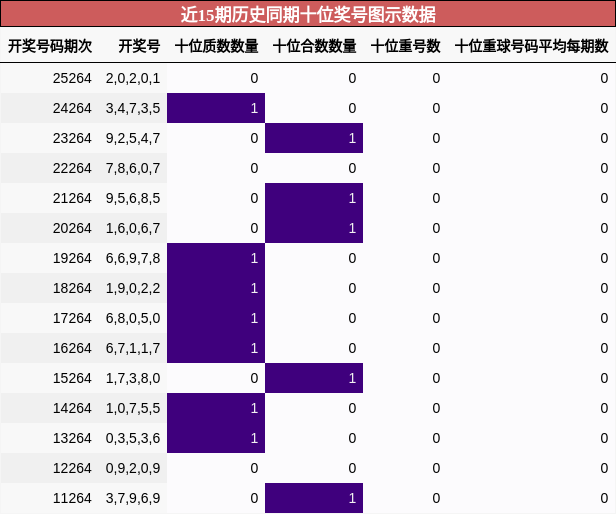Click purple prime-count cell in row 13264

216,438
